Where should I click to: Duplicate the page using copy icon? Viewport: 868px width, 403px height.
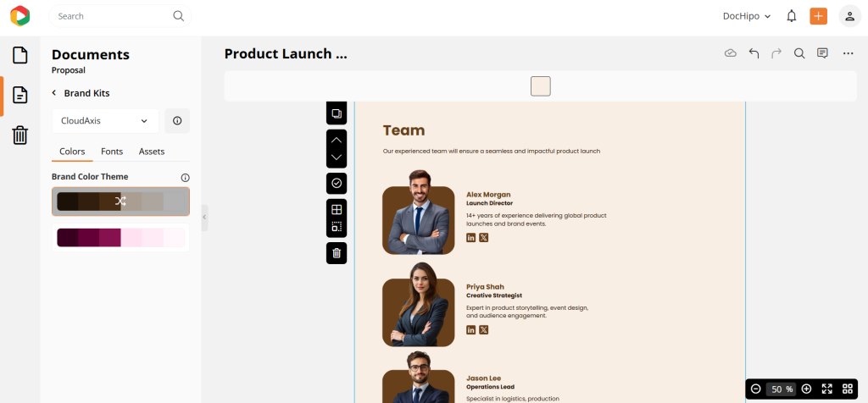[x=337, y=114]
